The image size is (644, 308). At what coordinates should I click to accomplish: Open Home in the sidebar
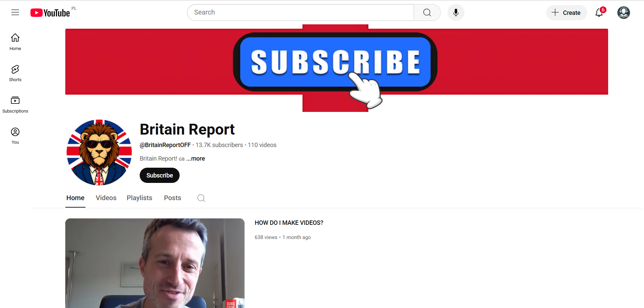pos(15,42)
